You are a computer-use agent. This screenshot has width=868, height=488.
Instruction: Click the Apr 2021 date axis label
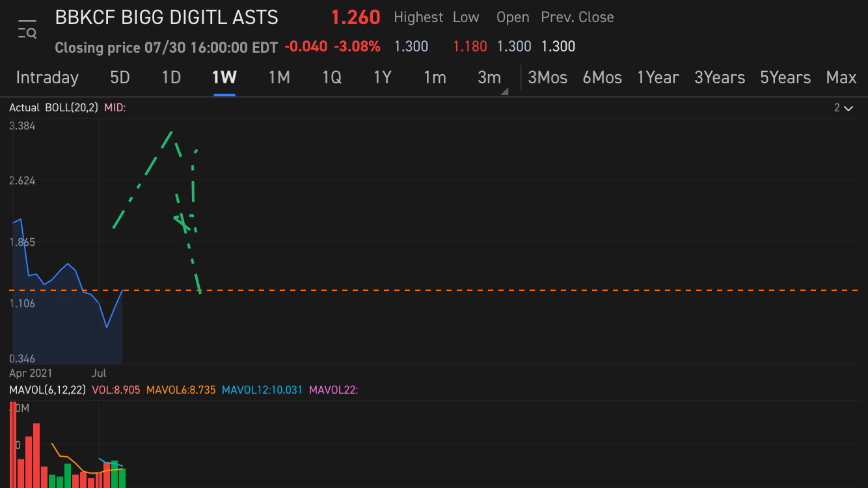31,373
